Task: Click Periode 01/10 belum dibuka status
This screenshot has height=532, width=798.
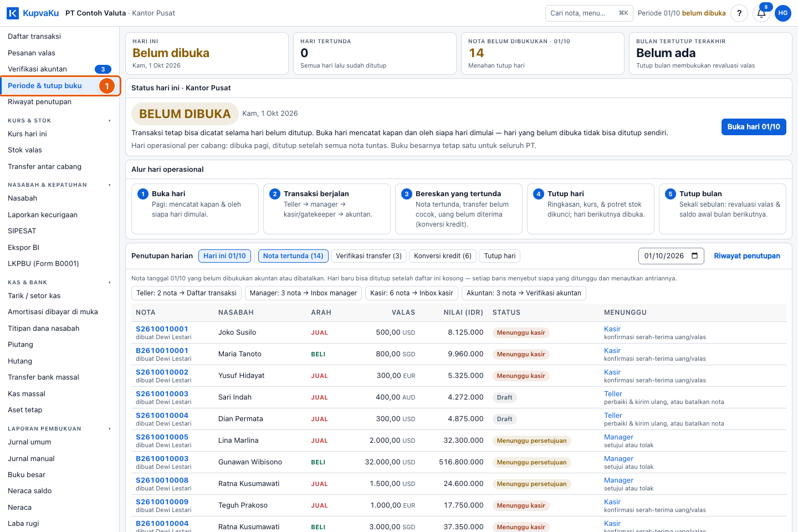Action: pyautogui.click(x=682, y=13)
